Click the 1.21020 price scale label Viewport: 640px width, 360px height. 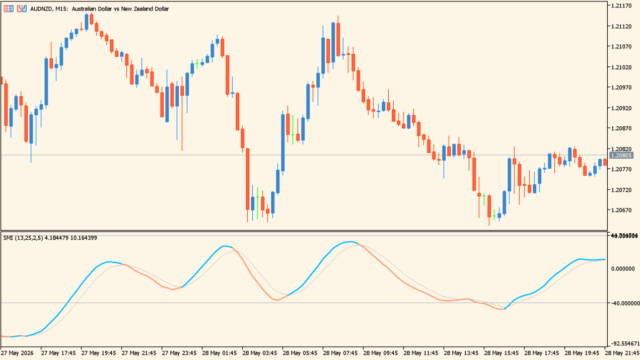(621, 67)
